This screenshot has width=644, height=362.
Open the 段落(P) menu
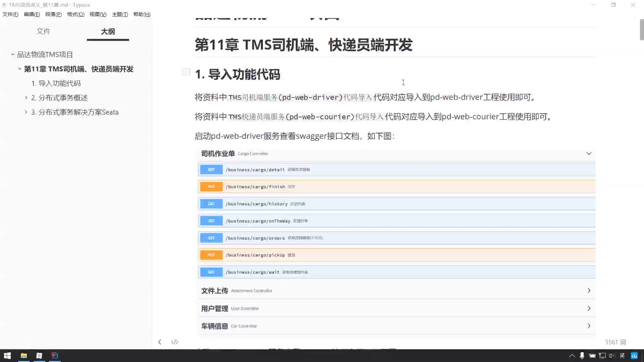tap(53, 14)
